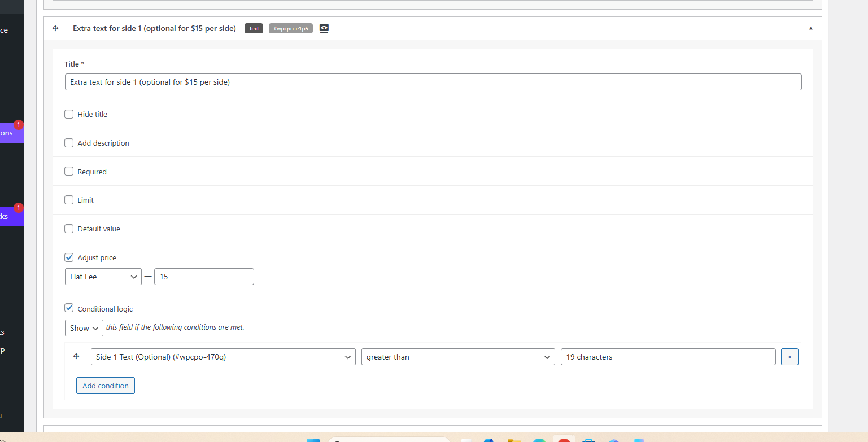Image resolution: width=868 pixels, height=442 pixels.
Task: Collapse the Extra text for side 1 panel arrow
Action: coord(810,28)
